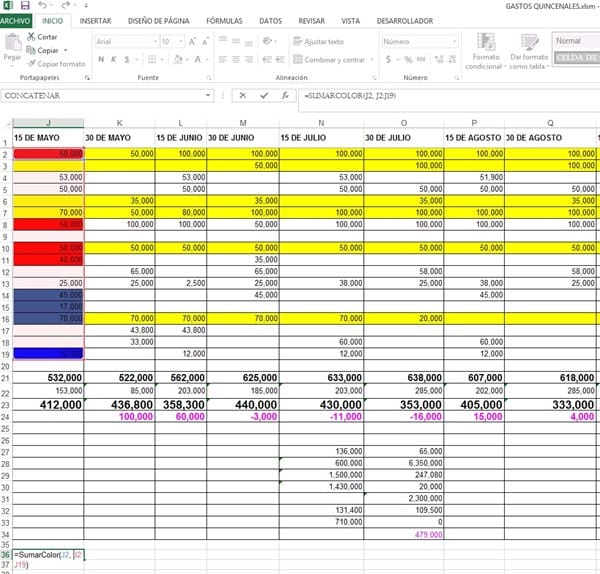Click the Undo arrow icon

(42, 5)
